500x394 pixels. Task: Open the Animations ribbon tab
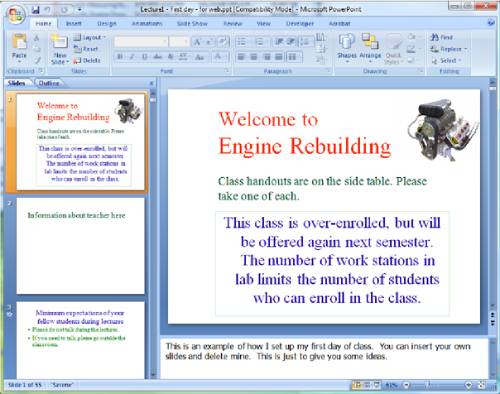click(147, 24)
